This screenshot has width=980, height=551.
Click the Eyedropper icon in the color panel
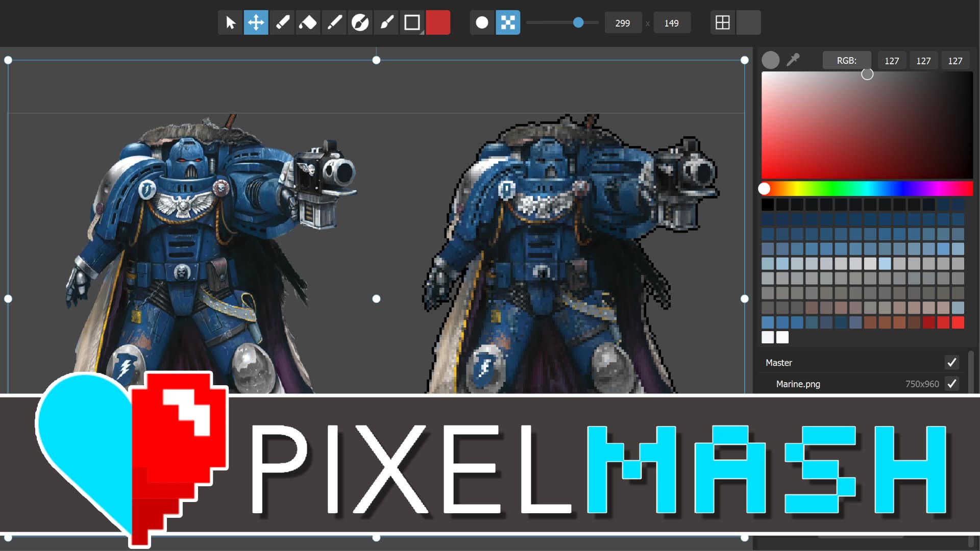(x=793, y=60)
